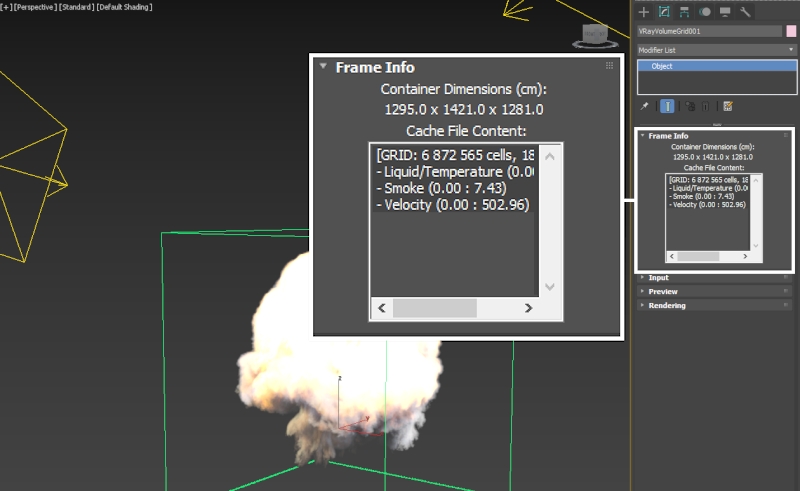Open the Display panel tab
The width and height of the screenshot is (800, 491).
[725, 12]
